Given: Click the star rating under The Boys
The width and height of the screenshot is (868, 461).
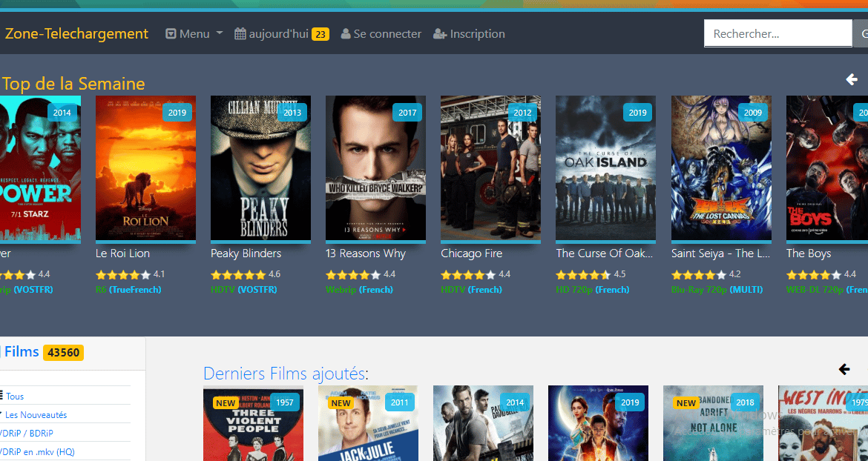Looking at the screenshot, I should (814, 275).
